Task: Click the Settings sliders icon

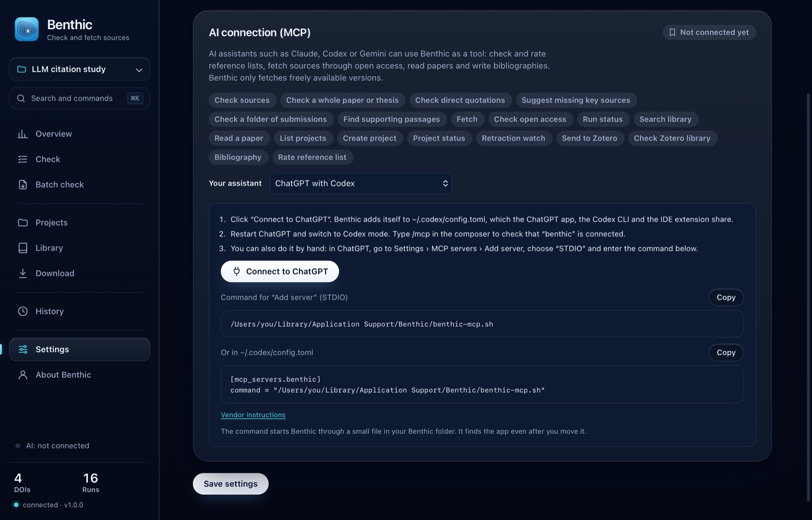Action: tap(23, 349)
